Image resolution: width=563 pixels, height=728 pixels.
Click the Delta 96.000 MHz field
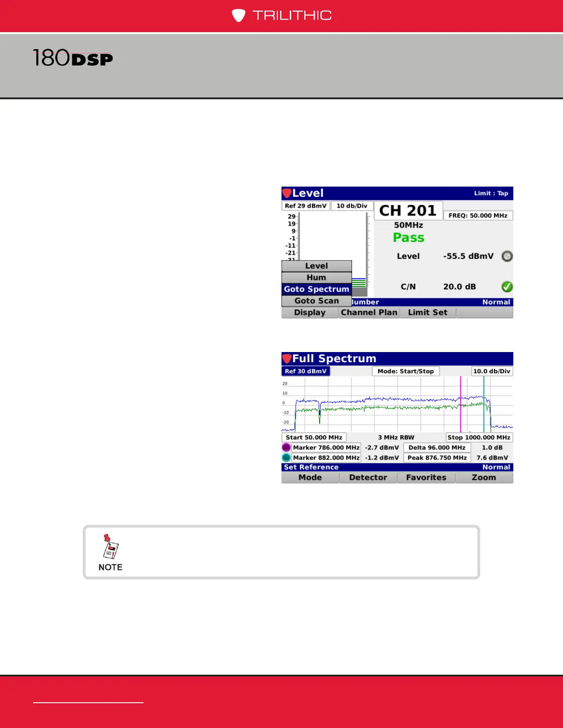click(437, 448)
